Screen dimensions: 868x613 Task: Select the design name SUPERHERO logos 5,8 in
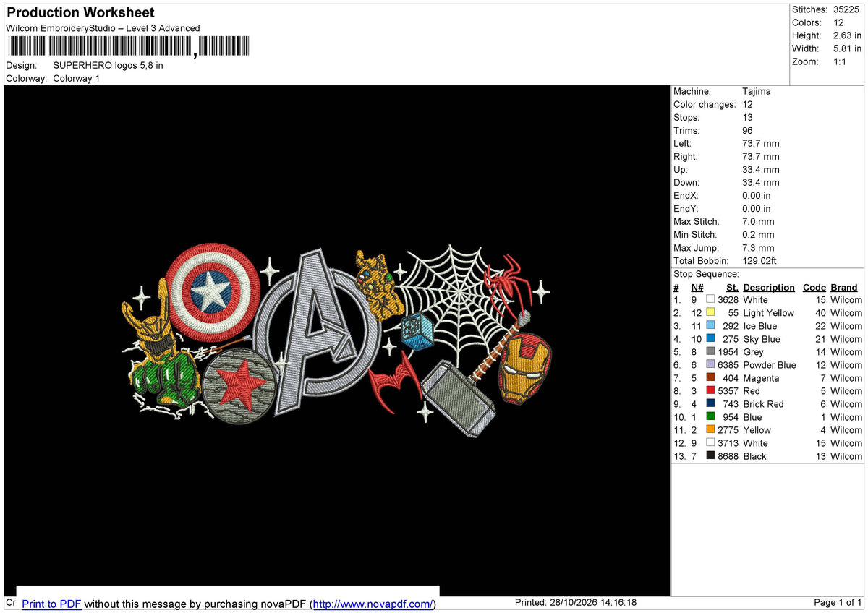tap(108, 65)
